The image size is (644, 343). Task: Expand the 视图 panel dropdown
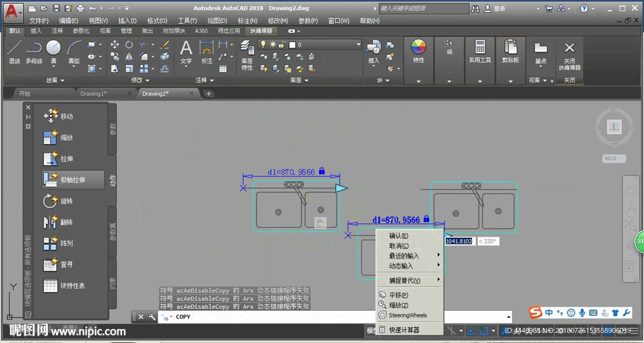tap(539, 80)
